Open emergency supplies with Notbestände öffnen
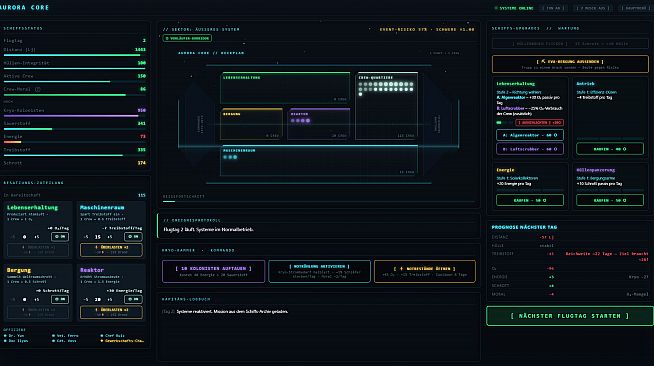The image size is (654, 366). 425,271
